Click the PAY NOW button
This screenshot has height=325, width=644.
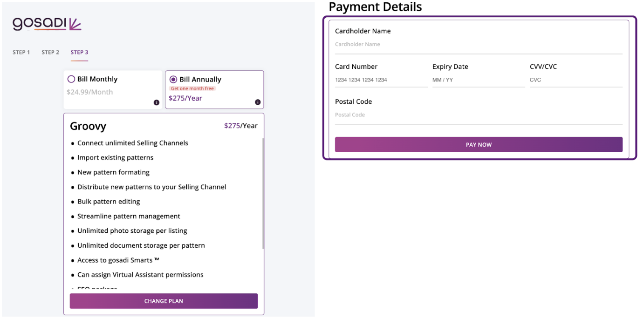[479, 144]
